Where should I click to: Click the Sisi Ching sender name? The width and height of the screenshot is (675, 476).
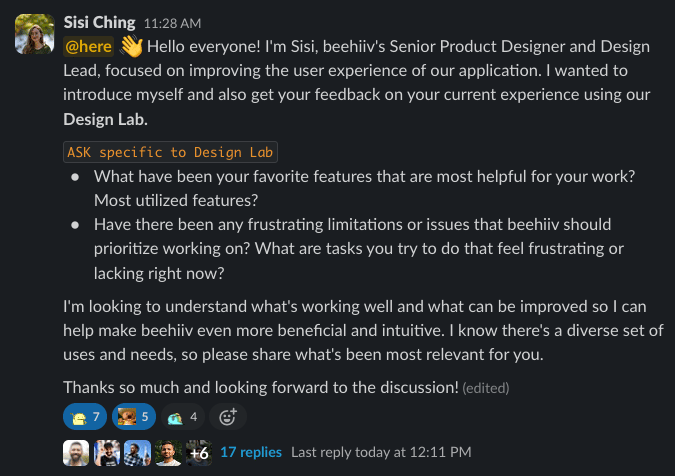[x=99, y=22]
